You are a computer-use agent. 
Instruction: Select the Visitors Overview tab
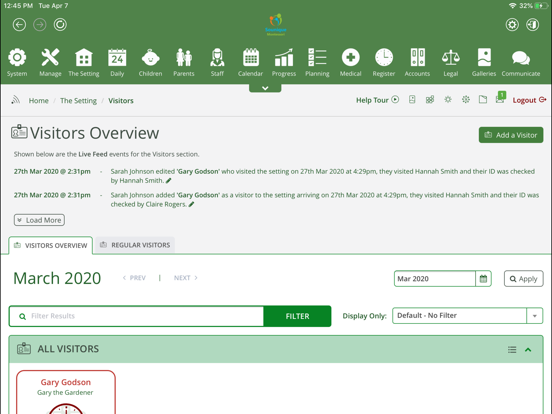click(51, 245)
